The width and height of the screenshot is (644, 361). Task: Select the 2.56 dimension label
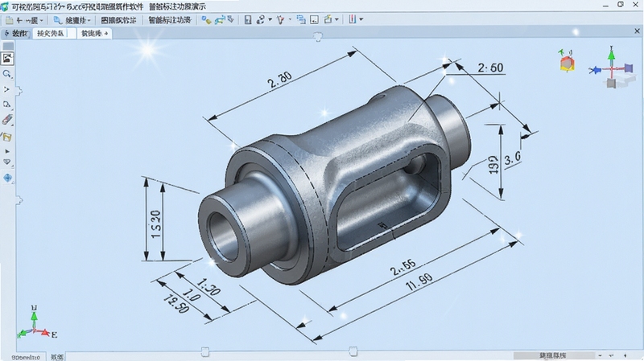402,267
